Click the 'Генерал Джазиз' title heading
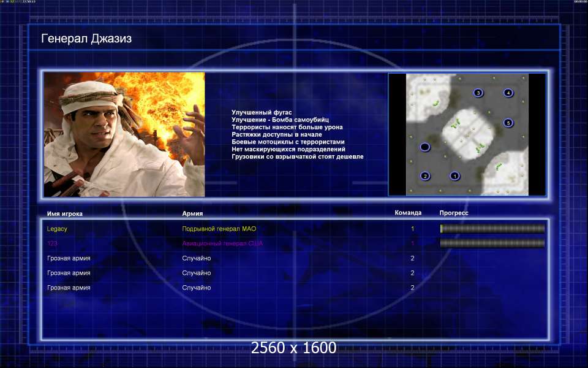The width and height of the screenshot is (588, 368). [x=86, y=38]
